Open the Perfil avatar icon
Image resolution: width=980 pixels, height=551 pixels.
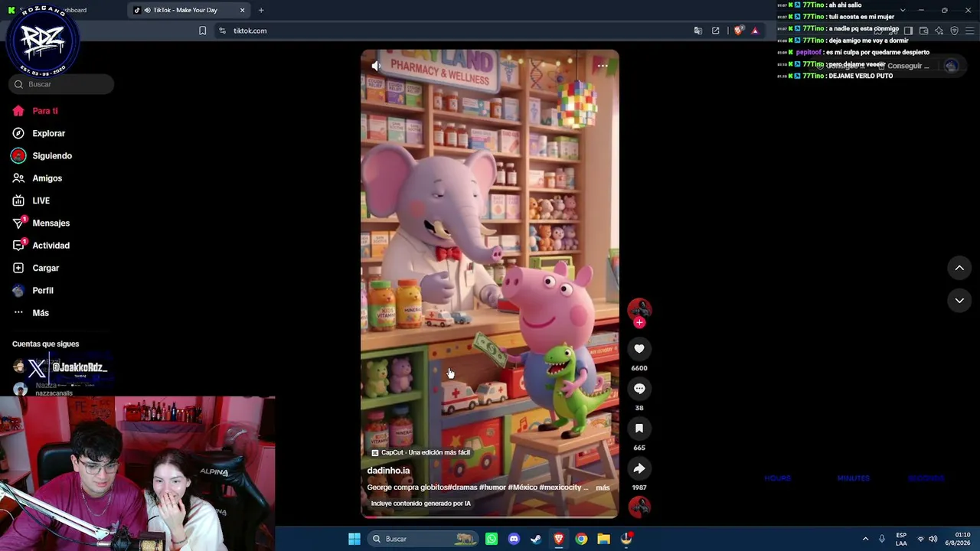tap(18, 291)
